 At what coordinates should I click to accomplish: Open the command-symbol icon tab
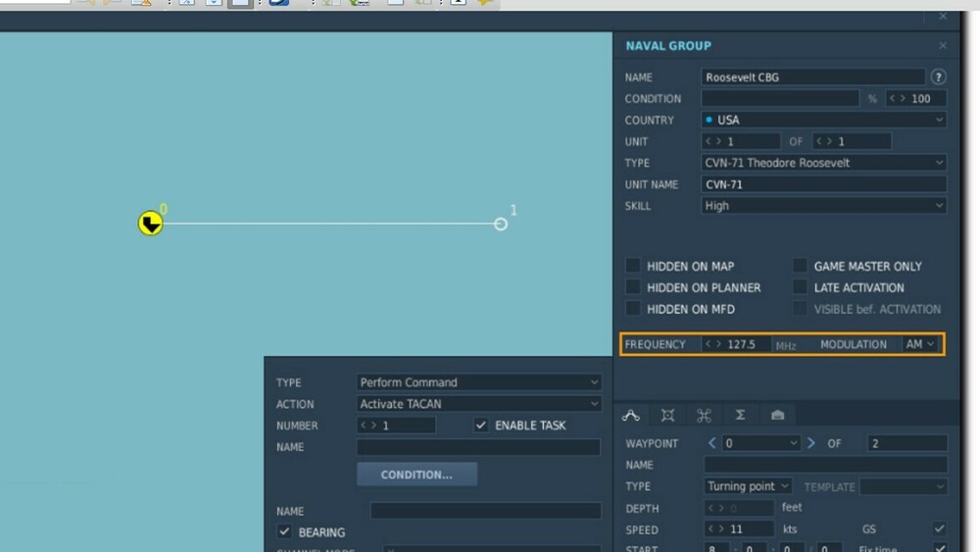pyautogui.click(x=704, y=415)
